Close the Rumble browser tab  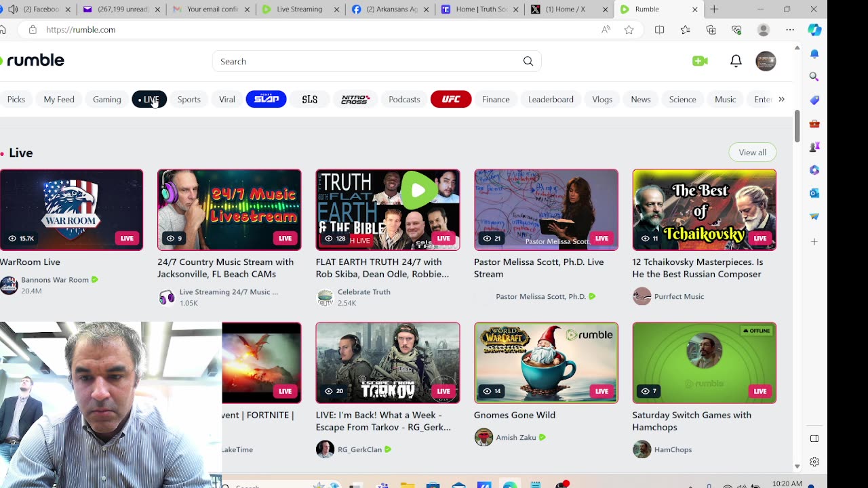coord(695,9)
